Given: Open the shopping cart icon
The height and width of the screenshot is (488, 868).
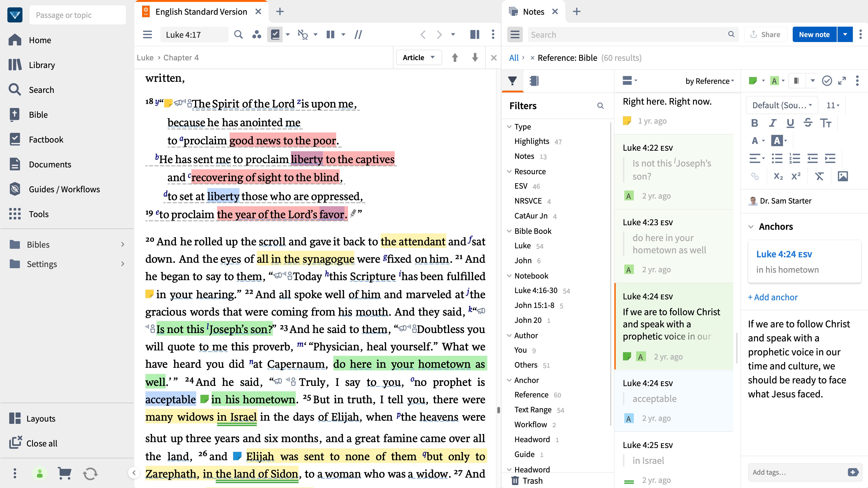Looking at the screenshot, I should pyautogui.click(x=64, y=473).
